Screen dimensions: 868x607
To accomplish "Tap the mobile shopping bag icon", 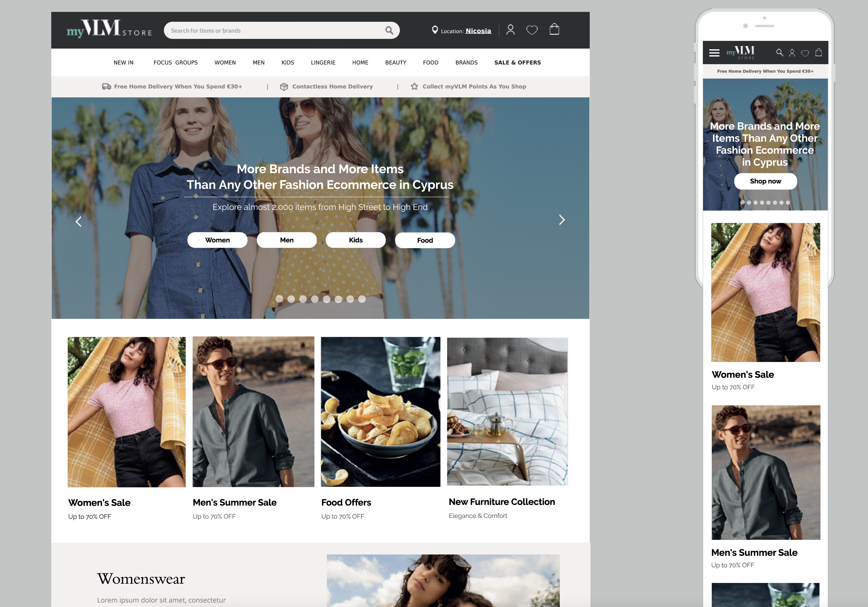I will tap(818, 52).
